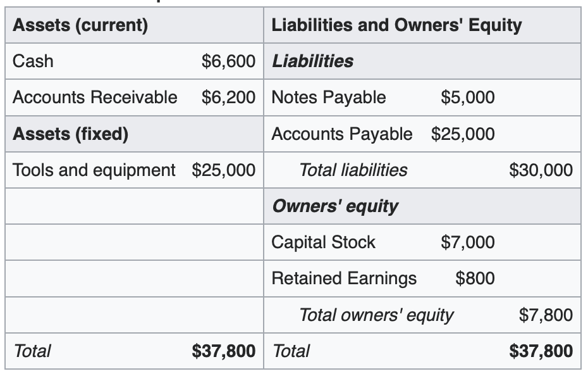The height and width of the screenshot is (376, 588).
Task: Select the $30,000 total liabilities amount
Action: point(541,170)
